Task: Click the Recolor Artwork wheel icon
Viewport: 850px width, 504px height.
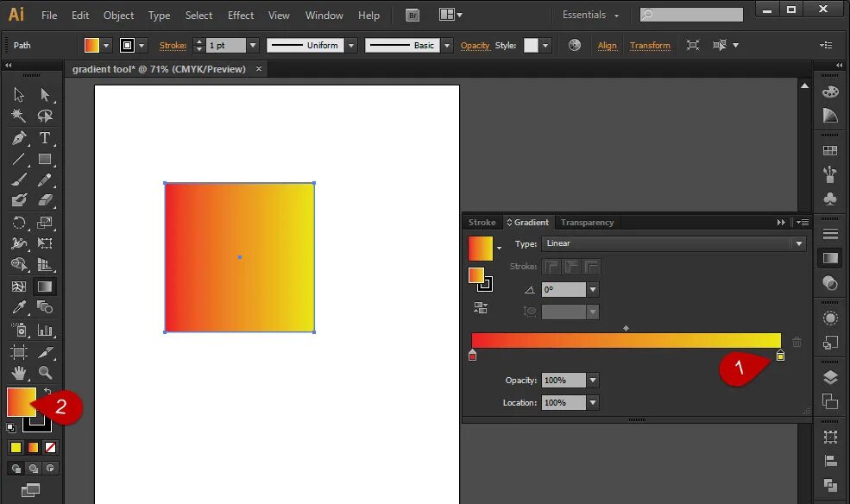Action: coord(575,45)
